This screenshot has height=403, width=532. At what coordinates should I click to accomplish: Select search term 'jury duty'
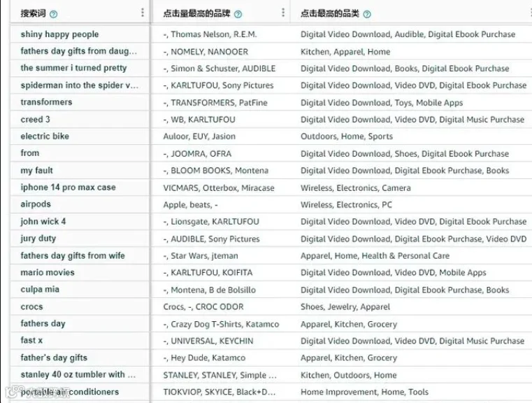[x=38, y=239]
